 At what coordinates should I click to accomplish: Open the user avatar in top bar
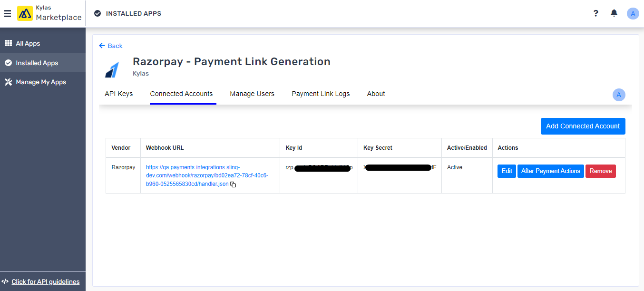point(633,13)
